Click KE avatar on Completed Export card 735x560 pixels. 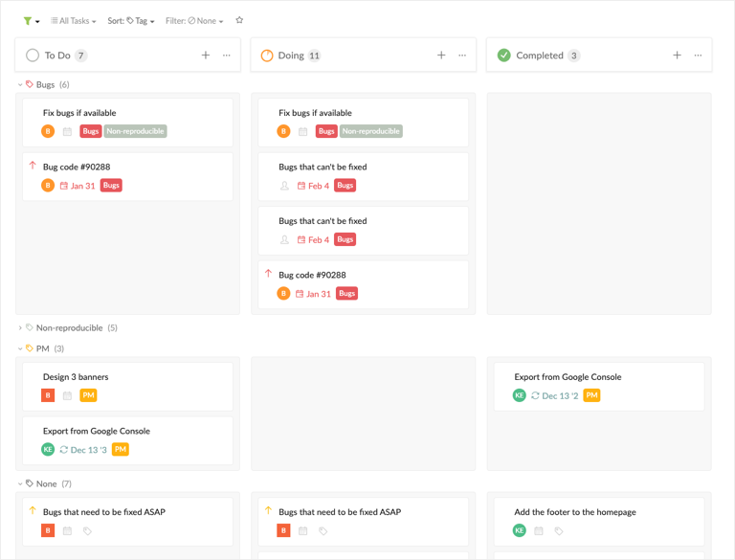pos(520,395)
